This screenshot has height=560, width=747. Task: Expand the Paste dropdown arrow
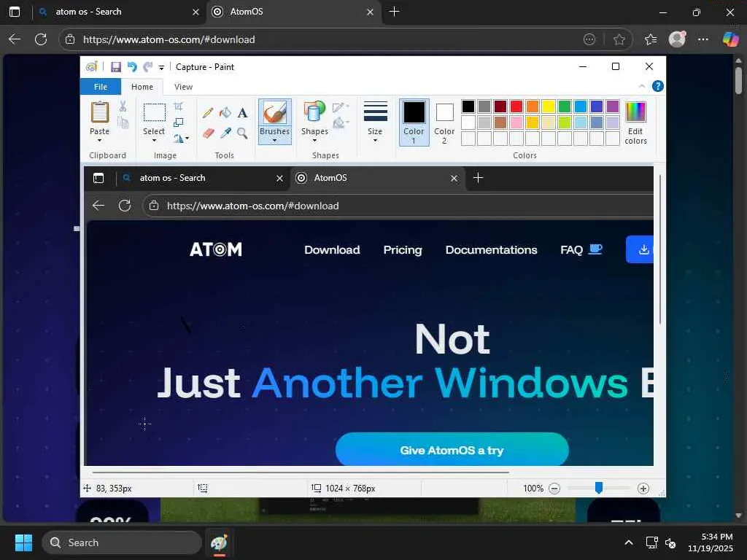[x=99, y=141]
